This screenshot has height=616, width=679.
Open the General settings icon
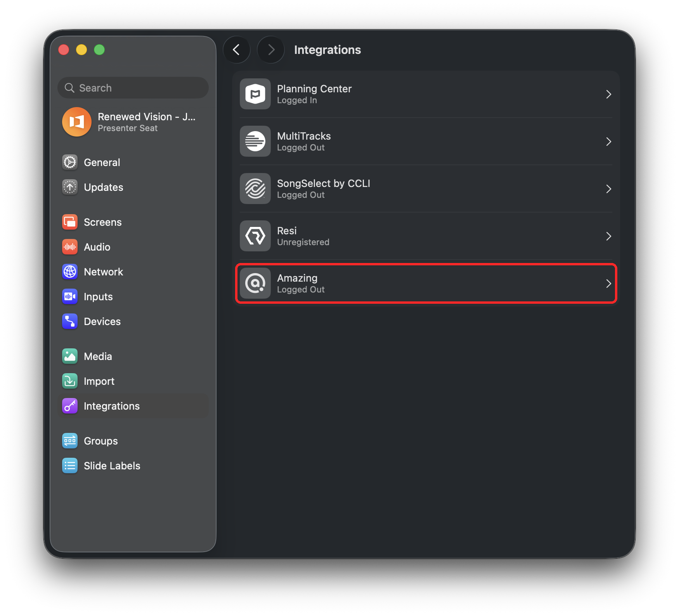70,162
